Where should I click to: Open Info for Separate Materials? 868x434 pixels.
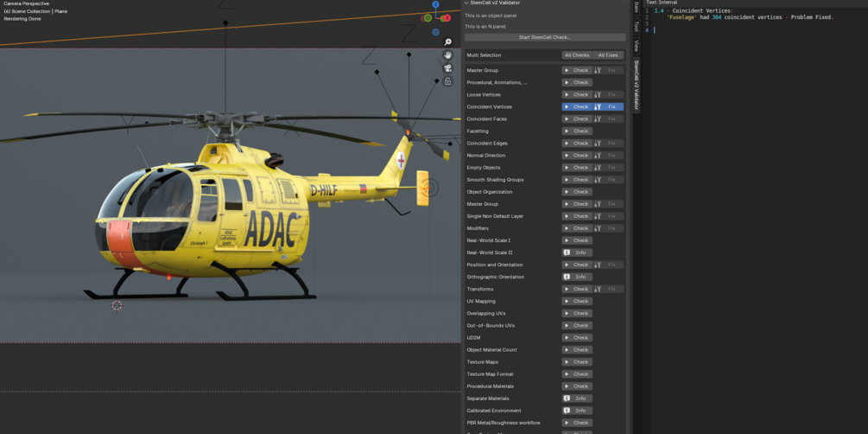[x=577, y=399]
